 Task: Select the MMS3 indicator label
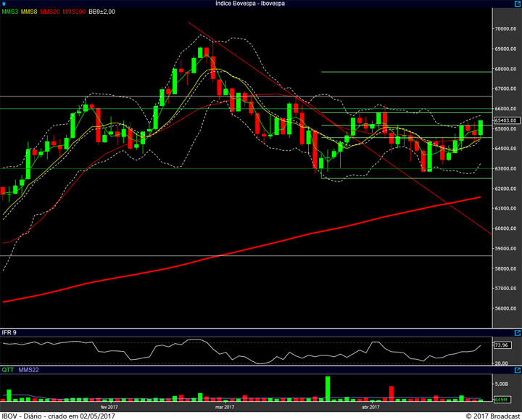coord(10,12)
